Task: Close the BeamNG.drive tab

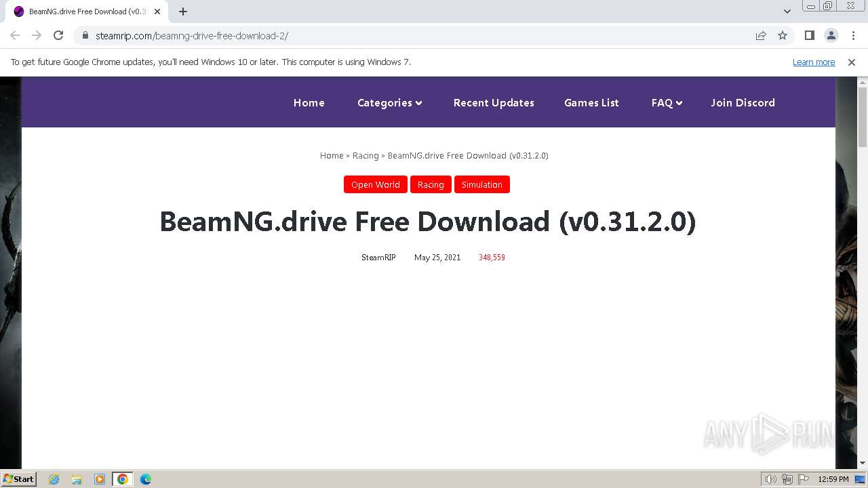Action: click(x=157, y=12)
